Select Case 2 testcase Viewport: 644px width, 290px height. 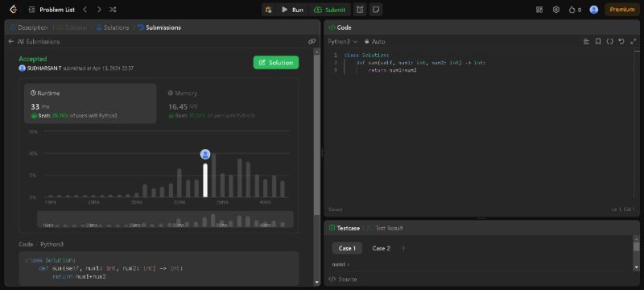coord(381,248)
